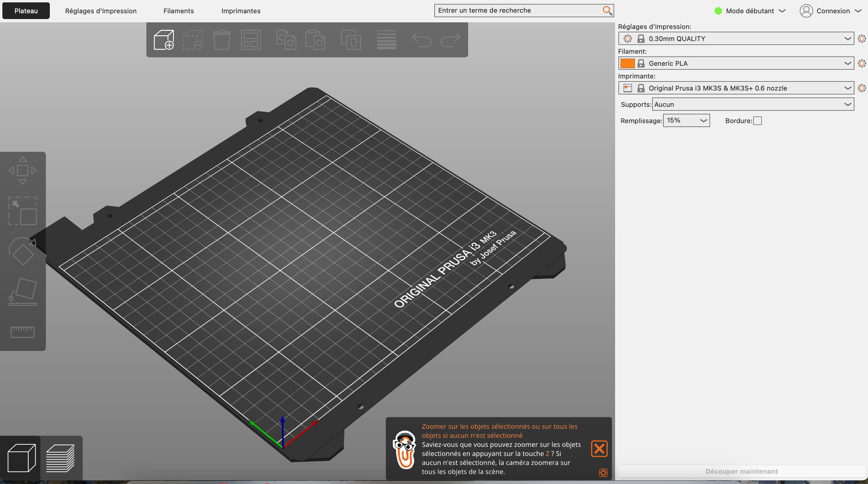
Task: Open the Supports Aucun dropdown
Action: point(753,104)
